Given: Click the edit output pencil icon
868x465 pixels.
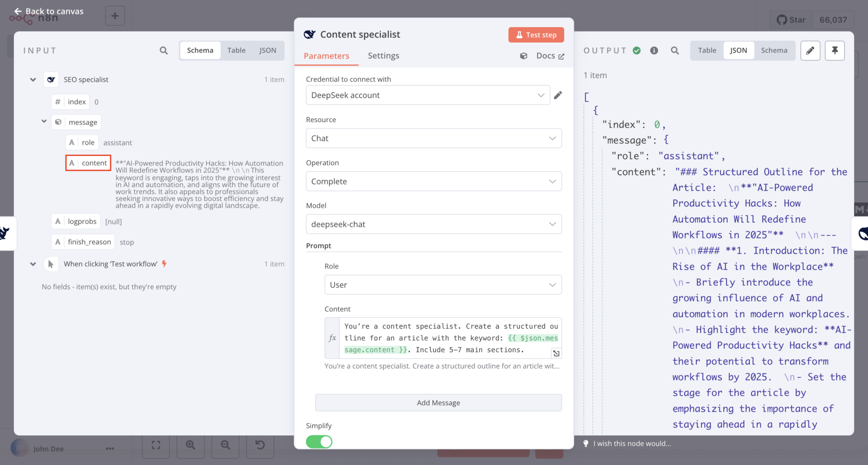Looking at the screenshot, I should click(810, 50).
